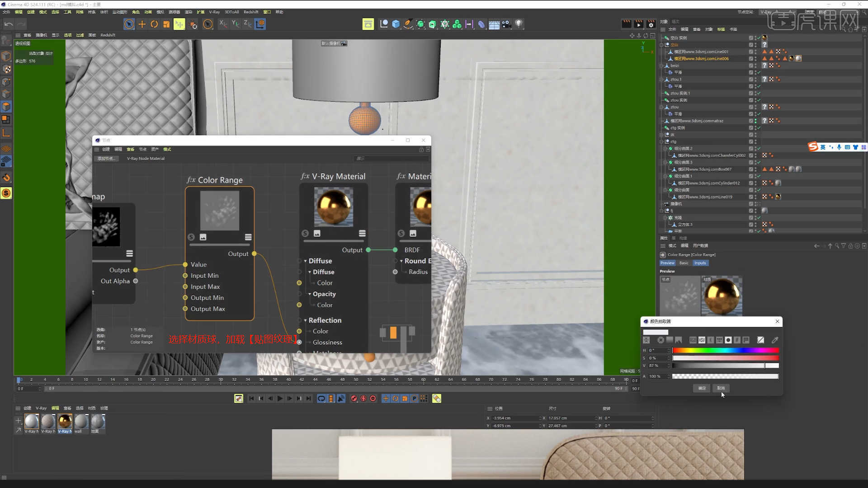The height and width of the screenshot is (488, 868).
Task: Expand the beizi object hierarchy
Action: tap(661, 66)
